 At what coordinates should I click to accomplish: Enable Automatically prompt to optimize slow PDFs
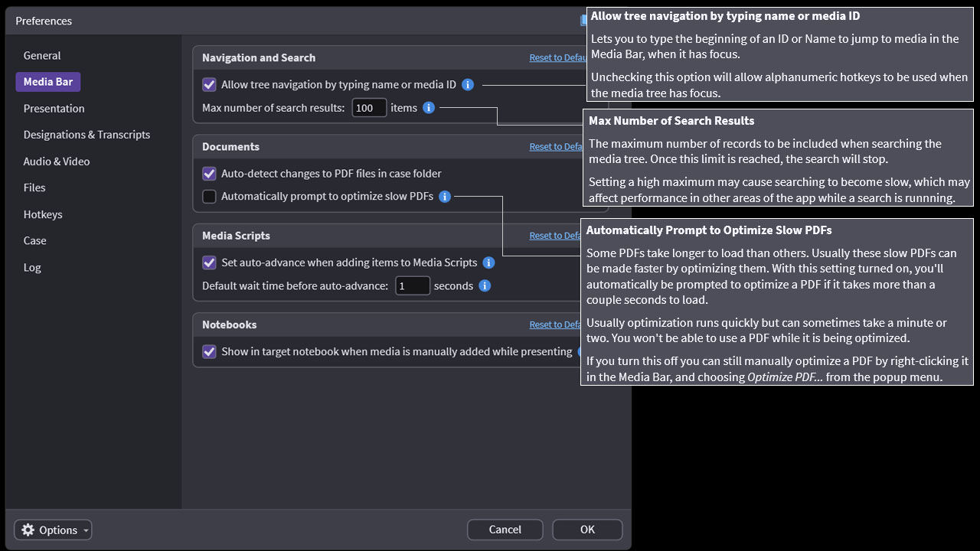pos(209,197)
